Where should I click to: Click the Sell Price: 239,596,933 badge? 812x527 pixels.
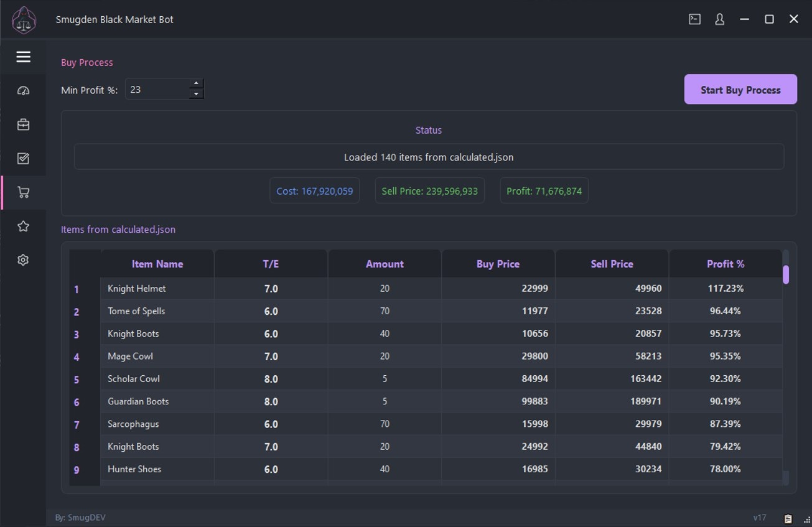(x=429, y=190)
